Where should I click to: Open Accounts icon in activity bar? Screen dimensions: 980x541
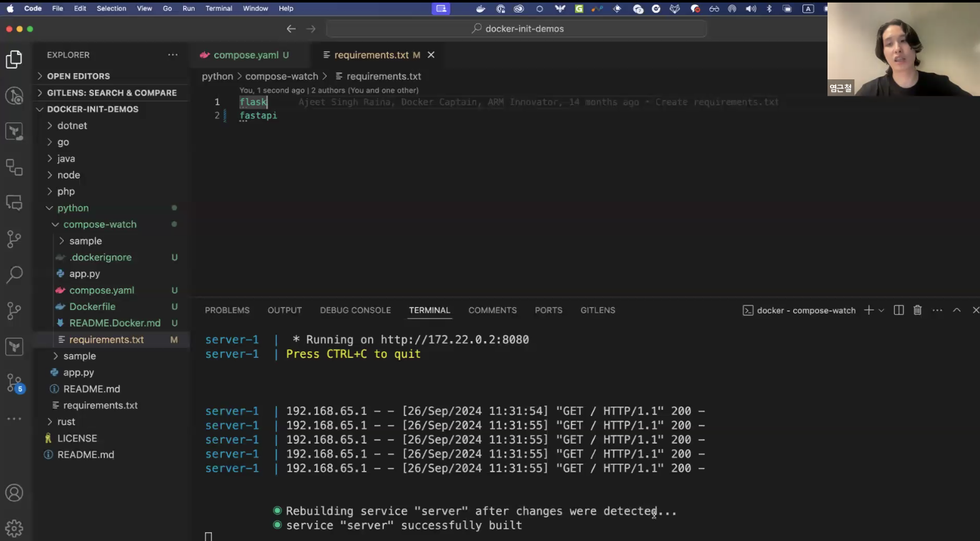(14, 493)
